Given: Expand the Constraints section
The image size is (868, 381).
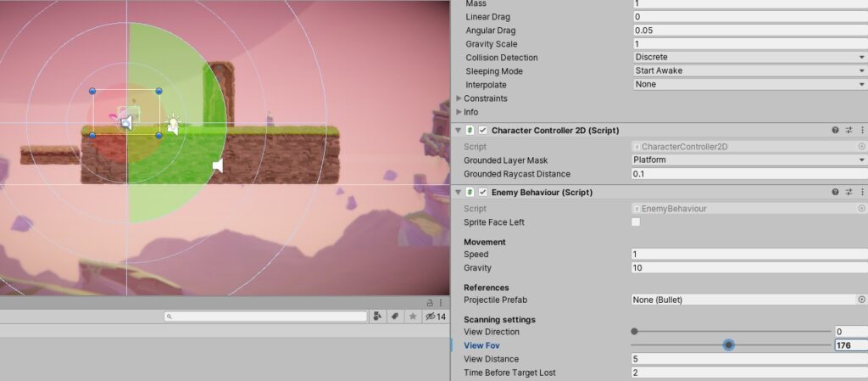Looking at the screenshot, I should [x=459, y=98].
